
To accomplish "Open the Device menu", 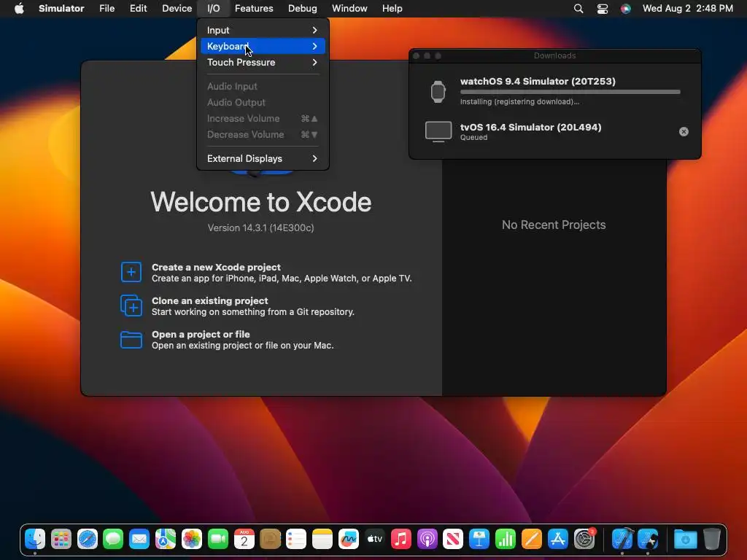I will click(x=177, y=8).
